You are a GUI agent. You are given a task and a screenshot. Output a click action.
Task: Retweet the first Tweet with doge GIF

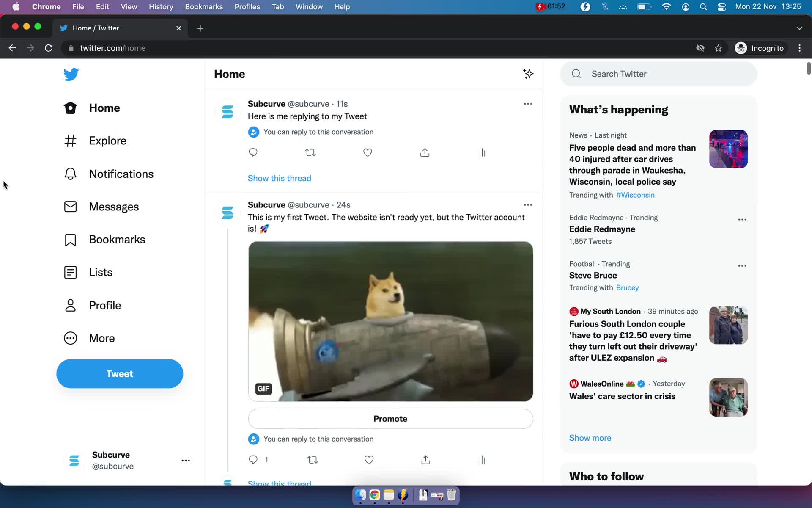(313, 460)
